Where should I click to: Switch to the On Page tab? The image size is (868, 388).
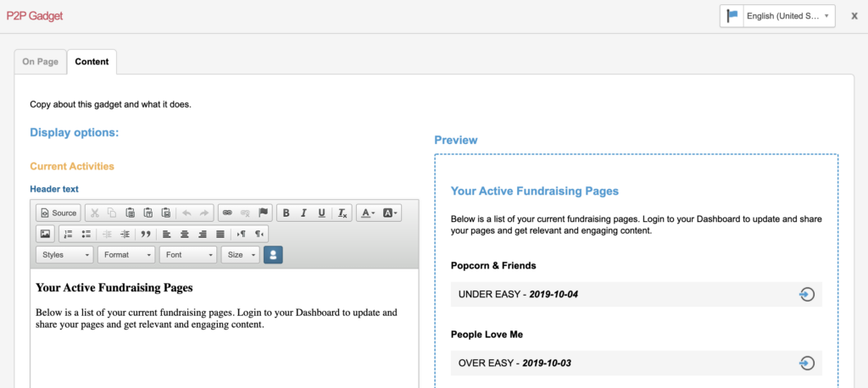[x=40, y=62]
